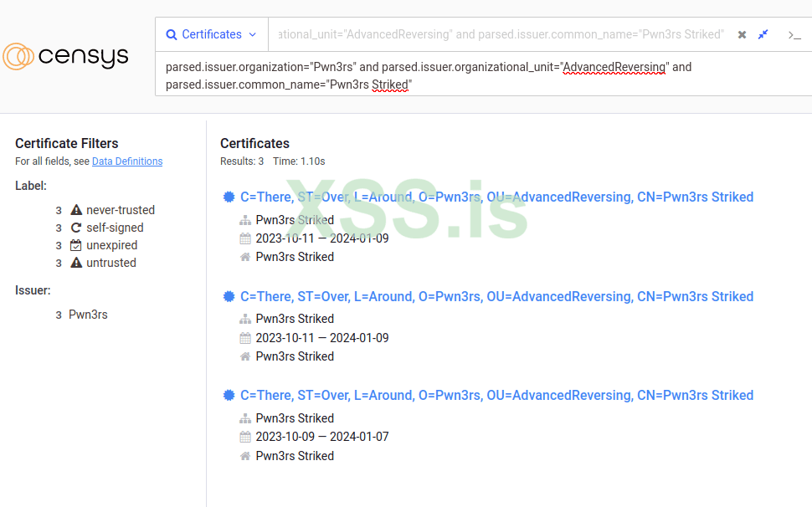This screenshot has width=812, height=507.
Task: Click certificate badge icon of last result
Action: coord(229,395)
